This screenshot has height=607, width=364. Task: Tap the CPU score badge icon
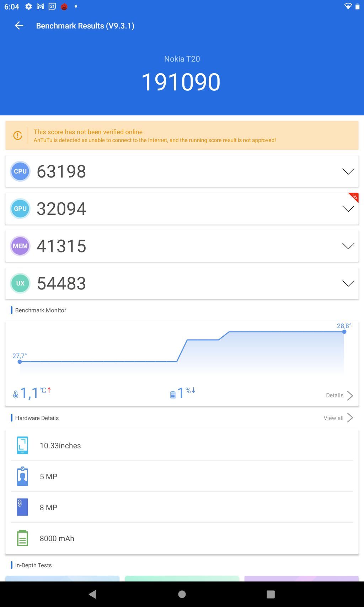click(x=20, y=171)
